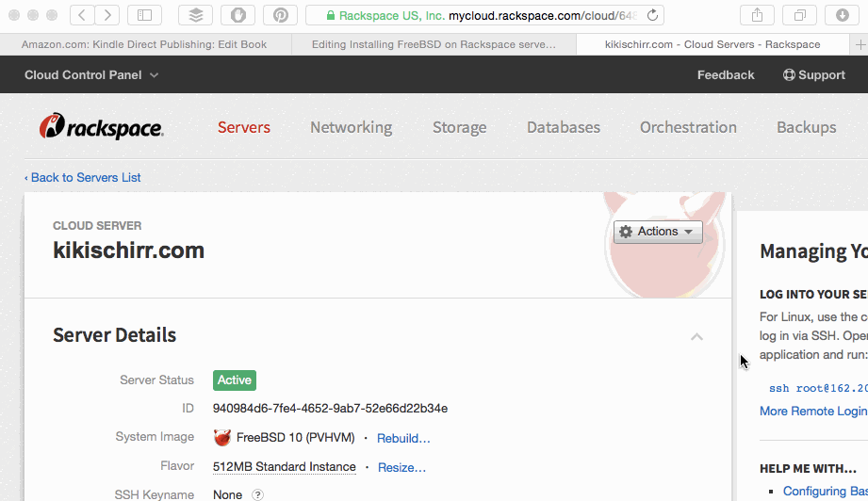868x501 pixels.
Task: Click the help question mark beside SSH Keyname
Action: (257, 495)
